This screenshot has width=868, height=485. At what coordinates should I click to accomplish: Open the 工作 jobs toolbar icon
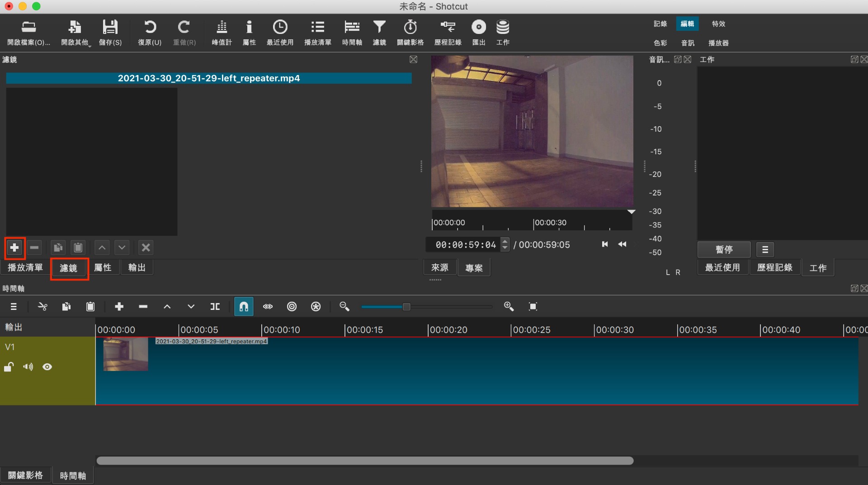(x=503, y=33)
